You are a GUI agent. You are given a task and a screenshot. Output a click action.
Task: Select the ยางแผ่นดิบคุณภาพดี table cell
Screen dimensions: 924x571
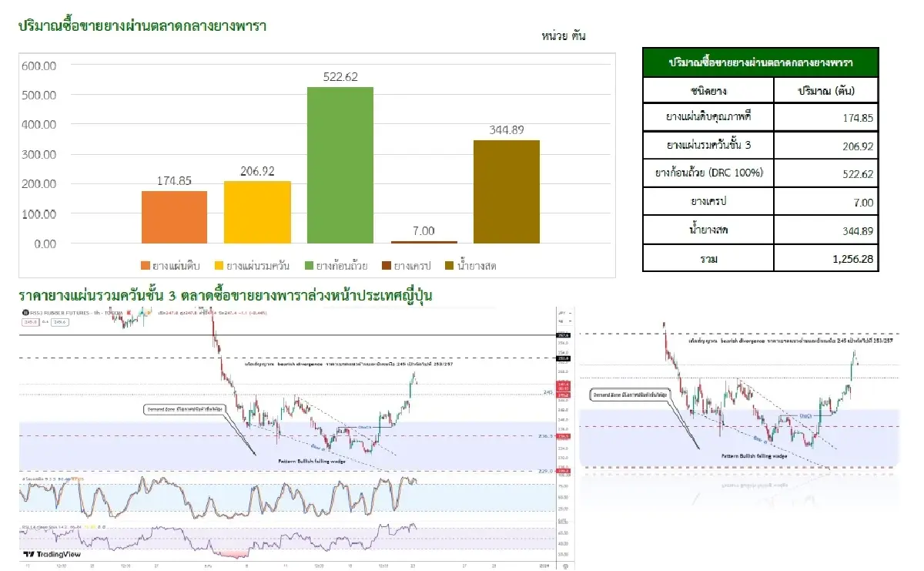pyautogui.click(x=708, y=118)
